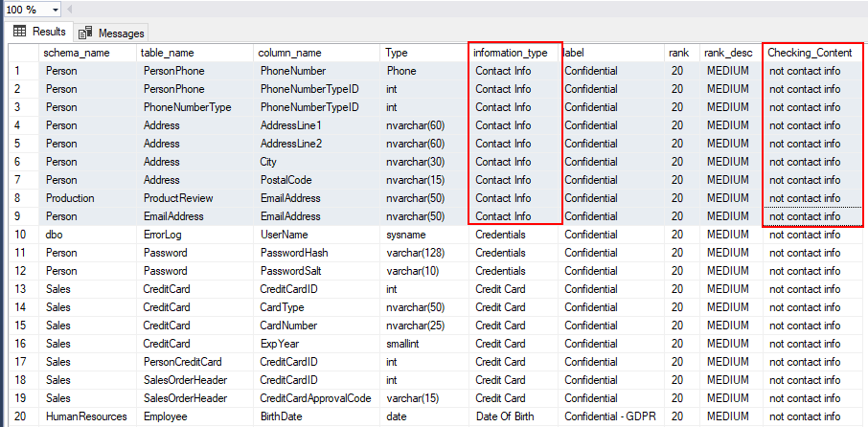Click the varchar(128) type cell
Image resolution: width=868 pixels, height=427 pixels.
pyautogui.click(x=424, y=253)
